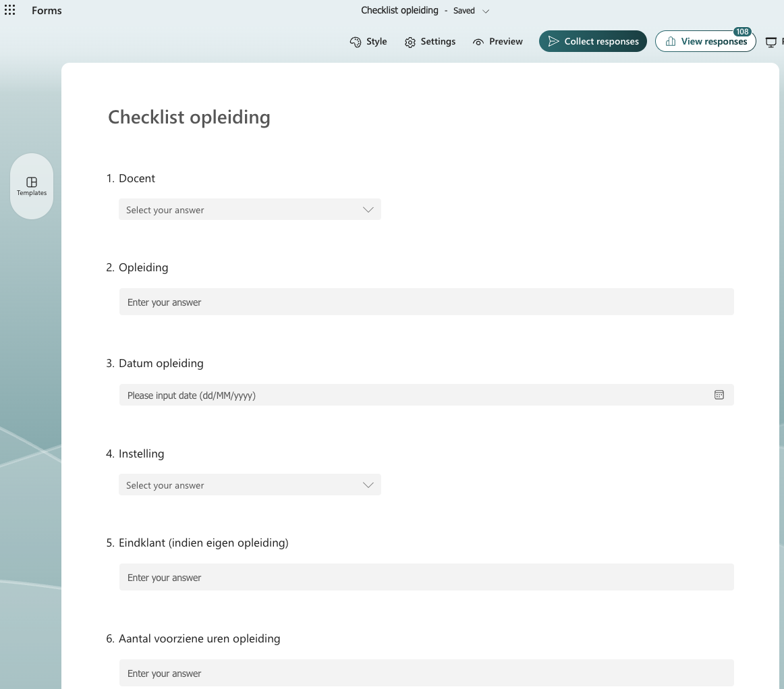Click the Collect responses button
784x689 pixels.
(x=592, y=41)
